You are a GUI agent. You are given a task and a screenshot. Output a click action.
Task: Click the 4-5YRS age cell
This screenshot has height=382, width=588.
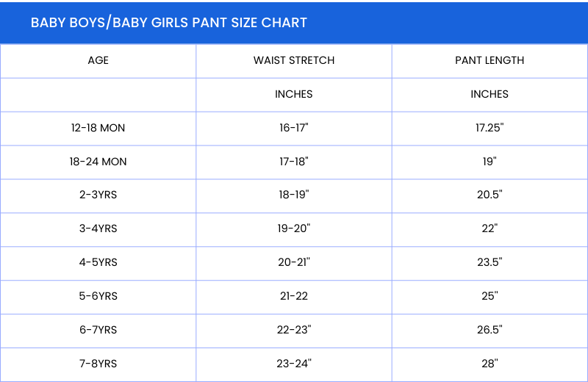(98, 263)
